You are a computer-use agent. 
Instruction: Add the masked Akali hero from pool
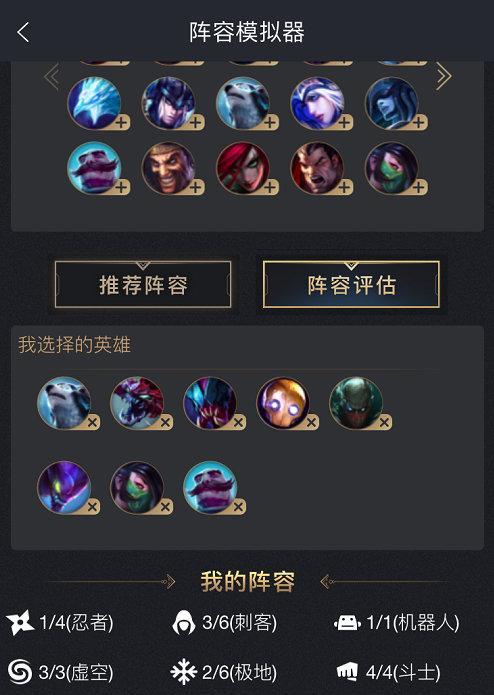point(419,187)
